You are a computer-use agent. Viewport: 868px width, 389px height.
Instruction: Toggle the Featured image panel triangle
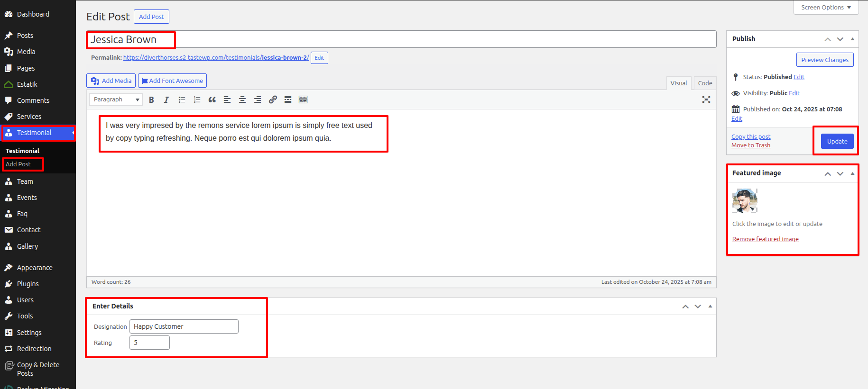click(x=852, y=173)
